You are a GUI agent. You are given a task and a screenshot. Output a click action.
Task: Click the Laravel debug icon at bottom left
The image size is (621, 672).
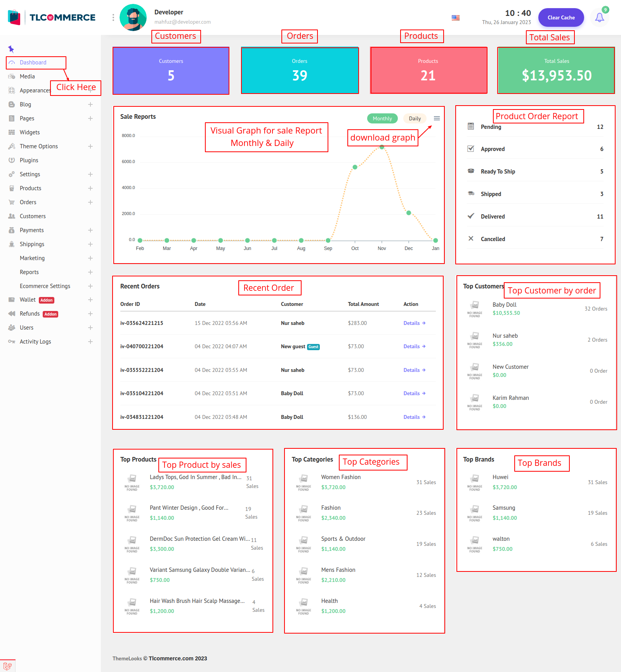pyautogui.click(x=7, y=666)
